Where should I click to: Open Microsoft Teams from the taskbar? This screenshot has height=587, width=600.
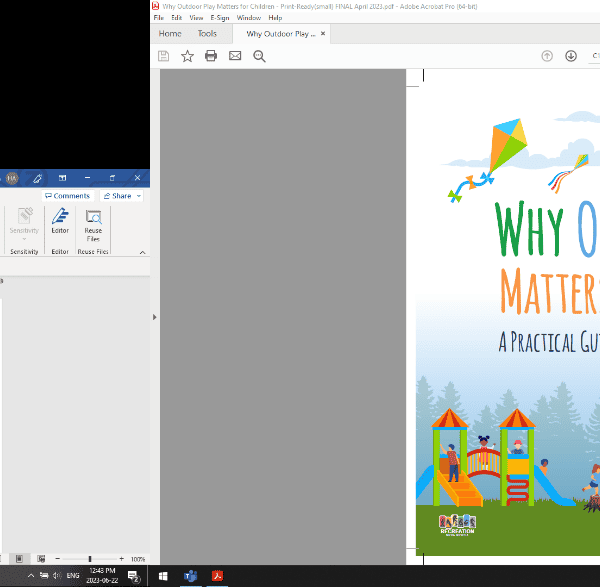(x=190, y=576)
